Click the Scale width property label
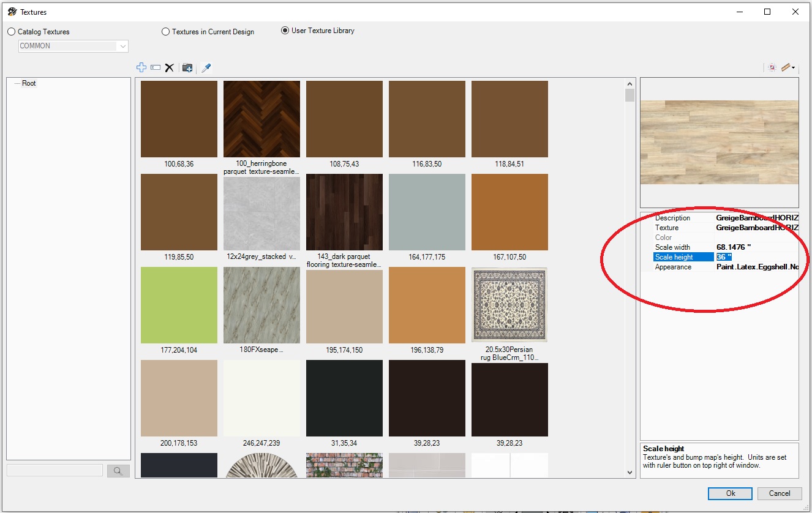Screen dimensions: 812x513 click(x=672, y=247)
